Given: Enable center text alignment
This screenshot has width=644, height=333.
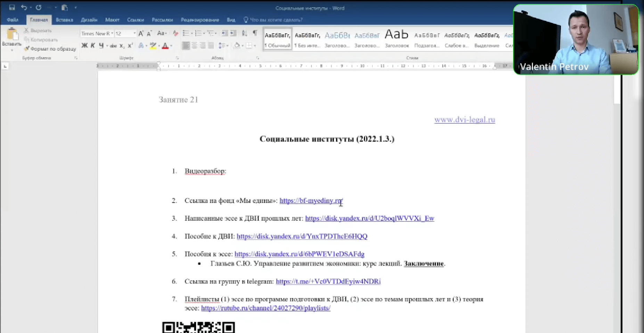Looking at the screenshot, I should [195, 45].
